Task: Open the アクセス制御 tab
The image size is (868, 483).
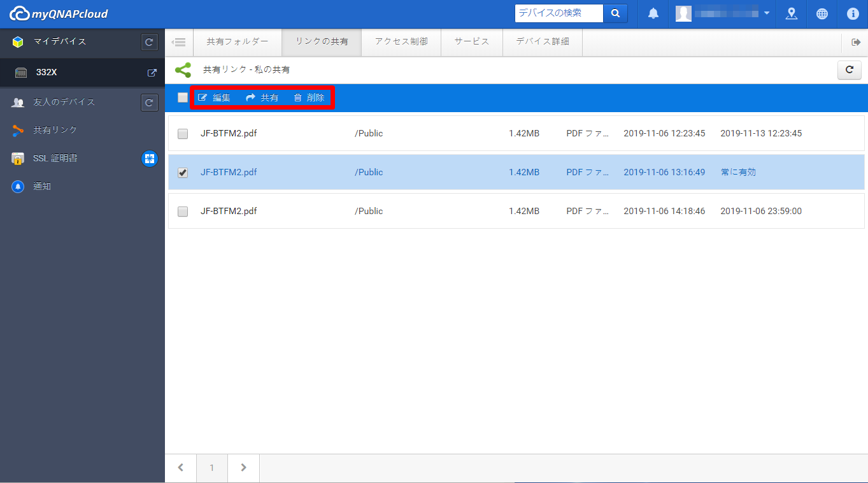Action: (401, 42)
